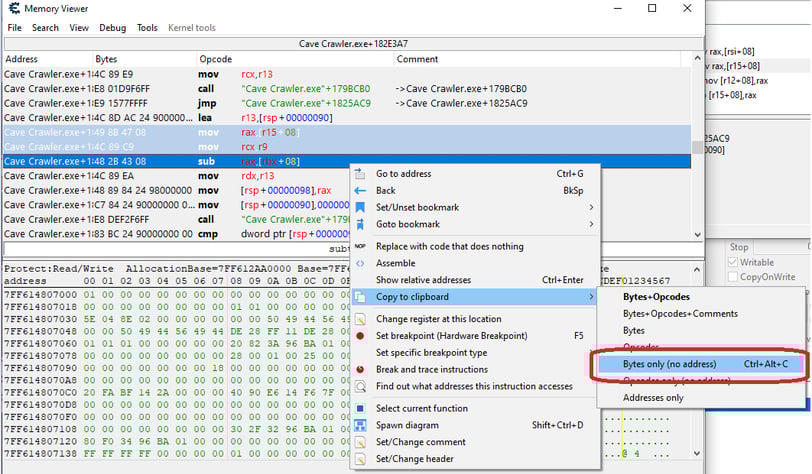Expand the Copy to clipboard submenu arrow
The image size is (812, 474).
591,297
